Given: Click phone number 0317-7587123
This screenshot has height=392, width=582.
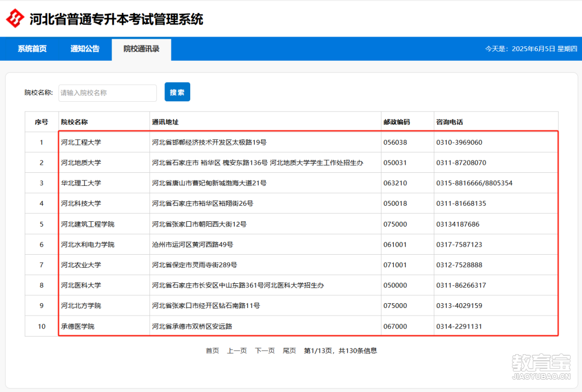Looking at the screenshot, I should [459, 245].
